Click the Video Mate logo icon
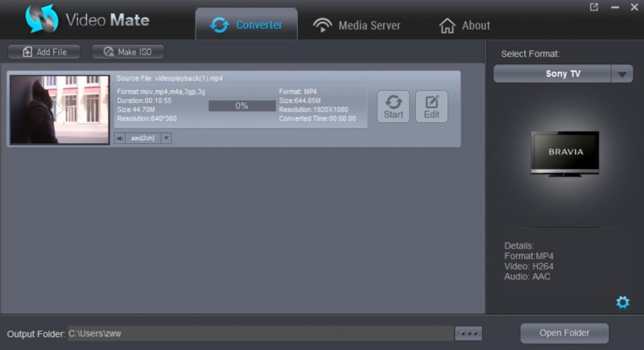Viewport: 644px width, 350px height. coord(42,19)
